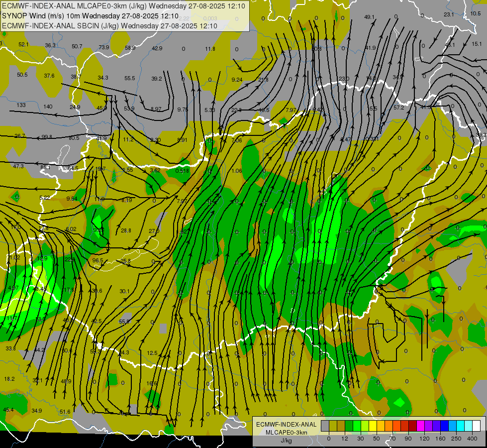The height and width of the screenshot is (448, 487).
Task: Click the map value 0.518
Action: (182, 171)
